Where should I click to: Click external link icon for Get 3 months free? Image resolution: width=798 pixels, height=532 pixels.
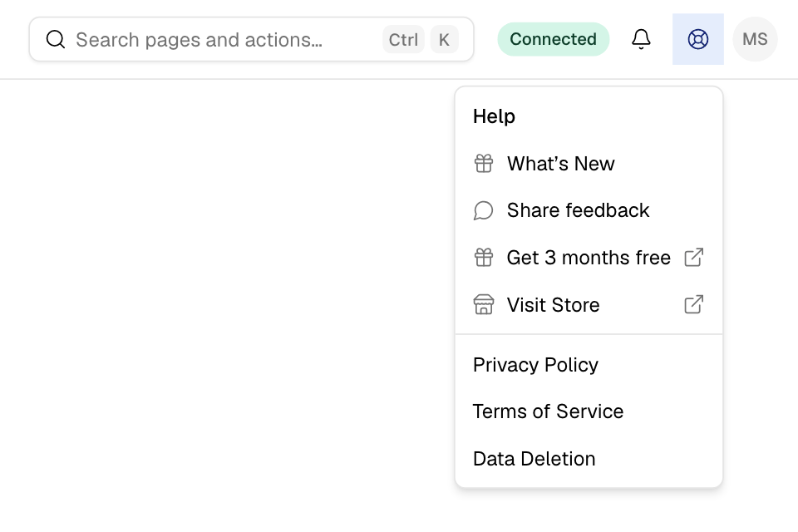point(693,258)
